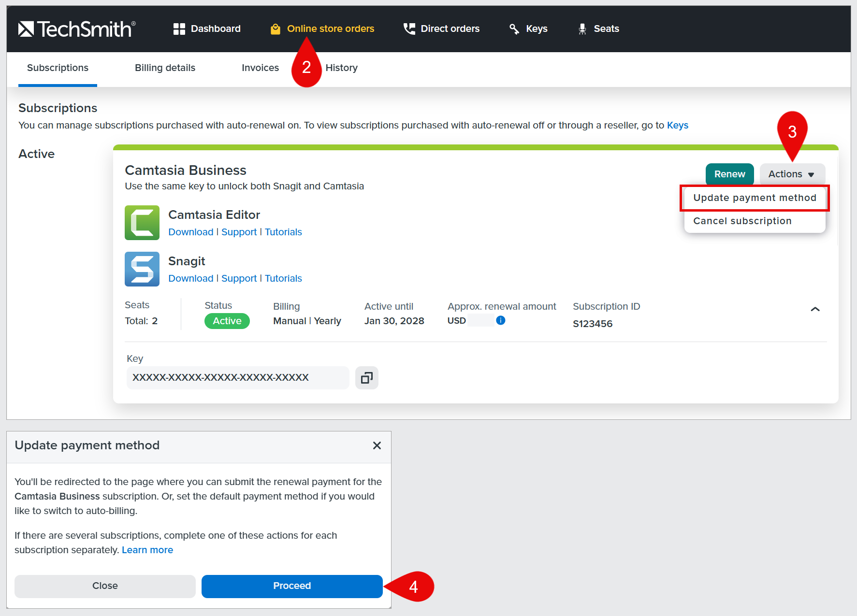Open the Keys section in the top navigation
The height and width of the screenshot is (616, 857).
click(x=528, y=29)
